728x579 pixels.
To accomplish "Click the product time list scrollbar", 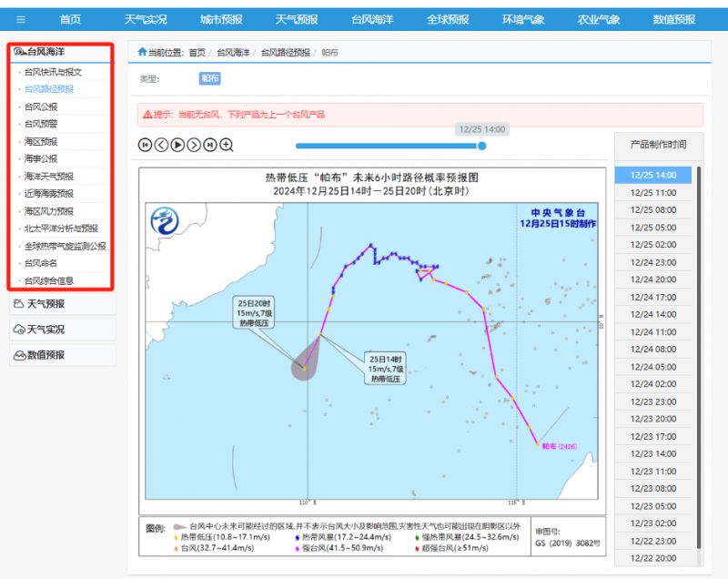I will (x=699, y=358).
